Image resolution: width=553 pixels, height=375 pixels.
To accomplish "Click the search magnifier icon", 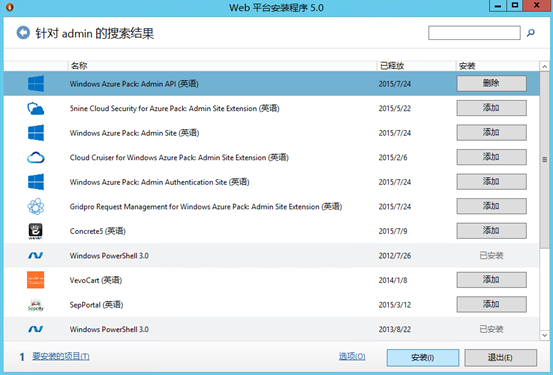I will [530, 33].
